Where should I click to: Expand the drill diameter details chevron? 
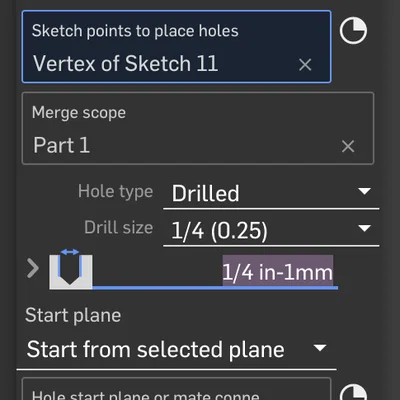click(33, 268)
